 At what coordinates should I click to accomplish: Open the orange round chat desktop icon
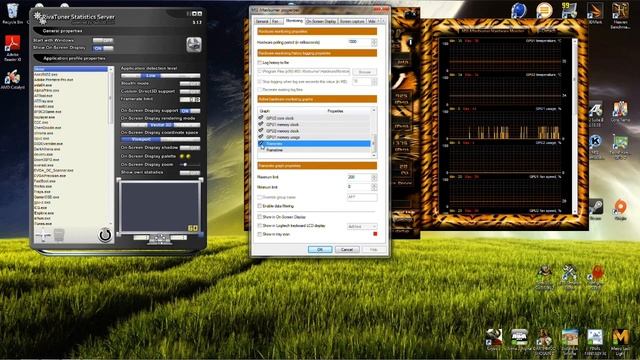pyautogui.click(x=544, y=11)
